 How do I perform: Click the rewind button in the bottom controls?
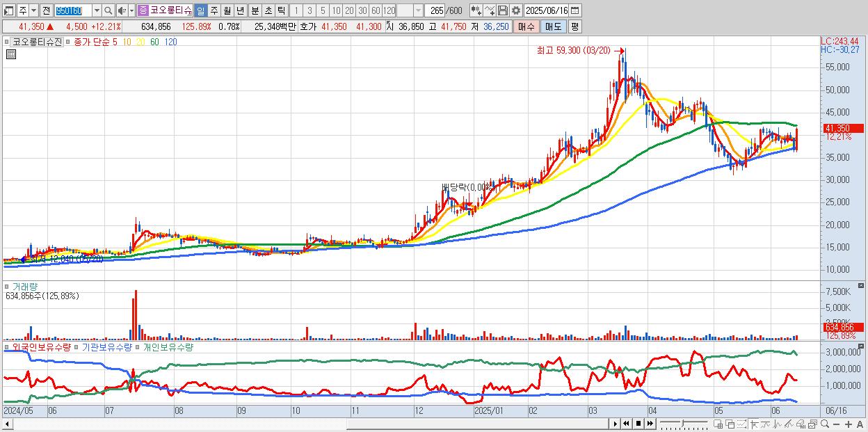tap(626, 424)
